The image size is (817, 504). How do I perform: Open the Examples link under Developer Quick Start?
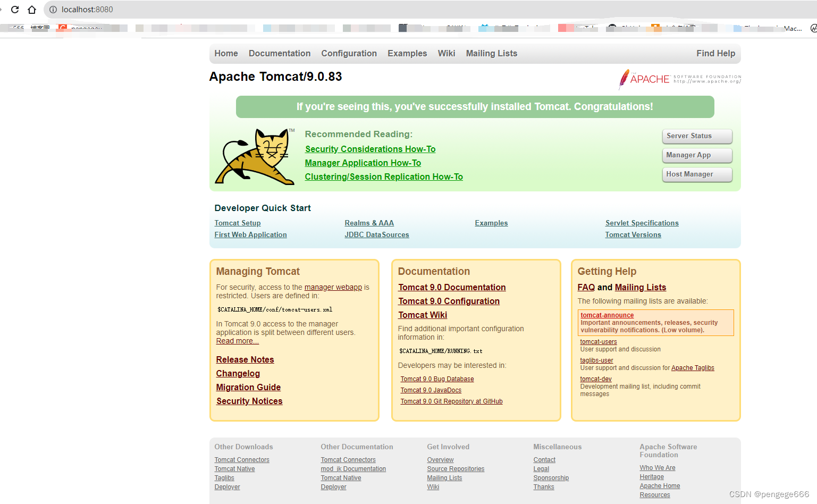(x=491, y=223)
